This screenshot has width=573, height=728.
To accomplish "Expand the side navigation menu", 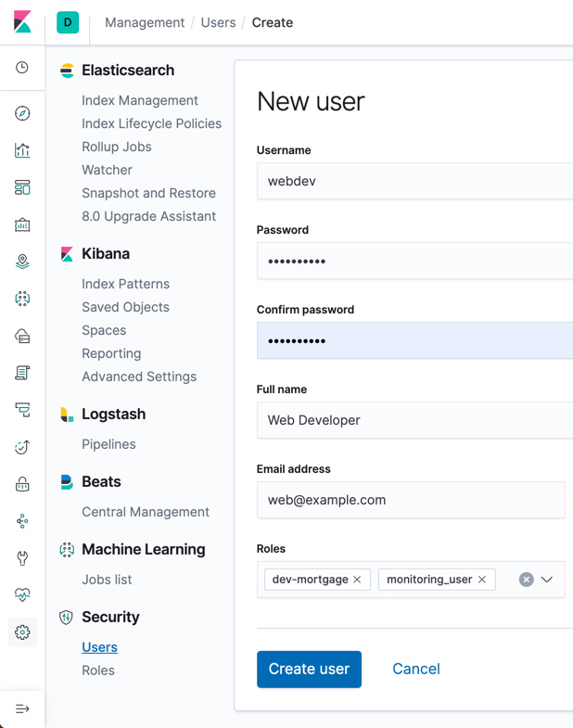I will (22, 709).
